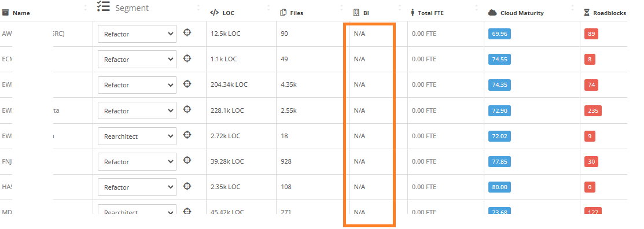Click the Roadblocks column header
This screenshot has height=229, width=644.
pyautogui.click(x=609, y=13)
